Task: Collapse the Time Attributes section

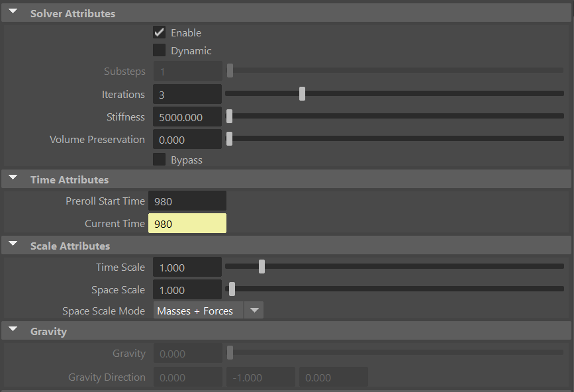Action: tap(13, 177)
